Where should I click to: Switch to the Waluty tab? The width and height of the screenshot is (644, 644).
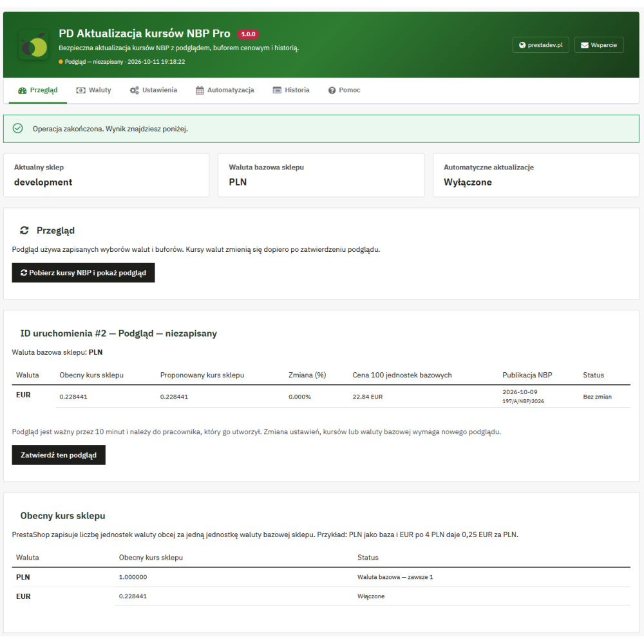93,90
